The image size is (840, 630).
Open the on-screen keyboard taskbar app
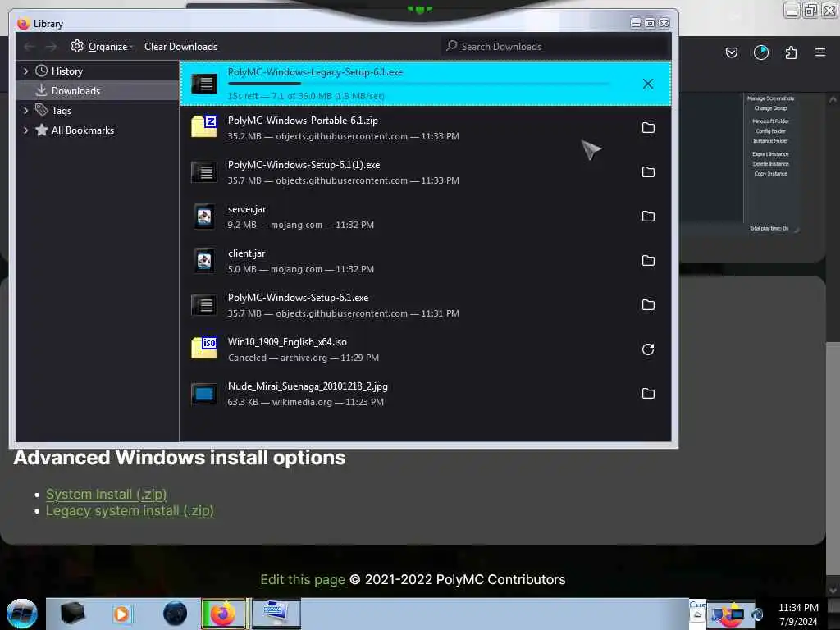click(x=276, y=614)
